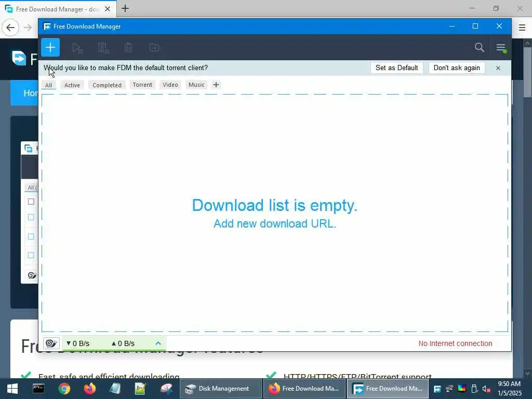Click the muted volume tray icon
532x399 pixels.
click(x=486, y=389)
